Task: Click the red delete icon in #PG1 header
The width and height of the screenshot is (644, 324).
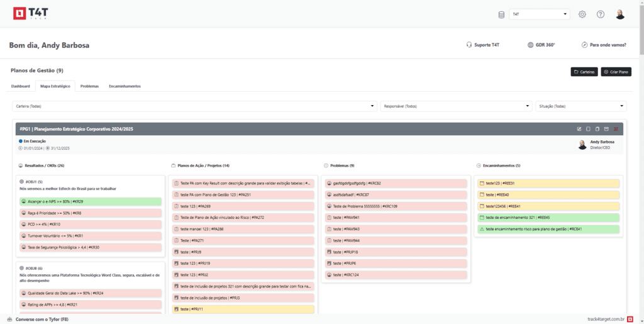Action: (616, 129)
